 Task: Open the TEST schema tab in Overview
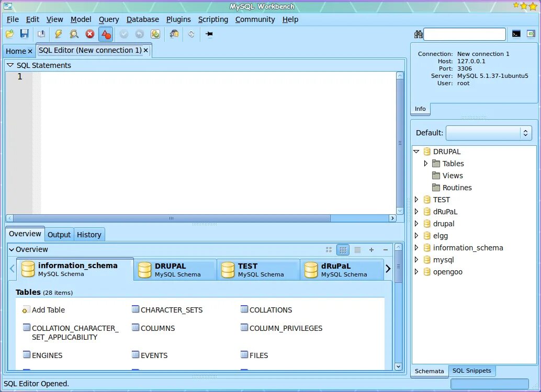tap(258, 270)
